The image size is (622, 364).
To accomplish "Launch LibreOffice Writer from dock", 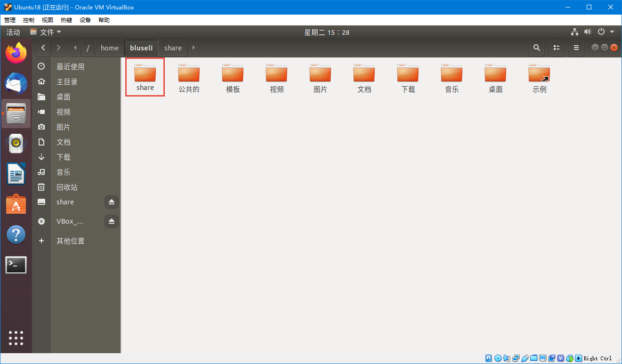I will 16,174.
